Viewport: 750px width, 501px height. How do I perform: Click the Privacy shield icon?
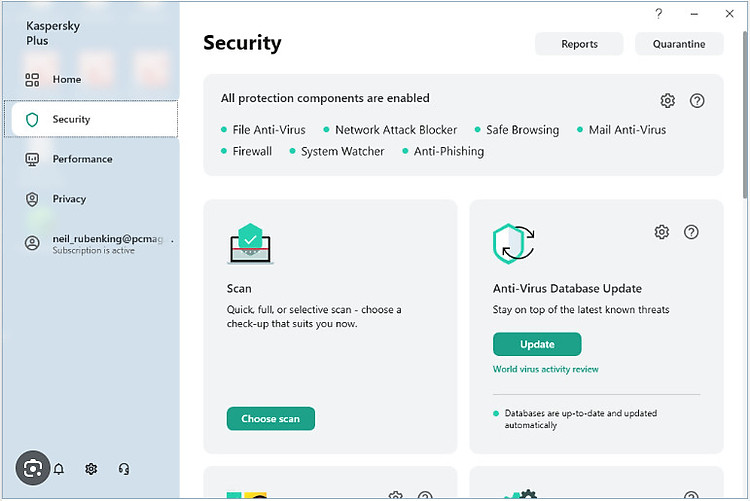pos(32,199)
